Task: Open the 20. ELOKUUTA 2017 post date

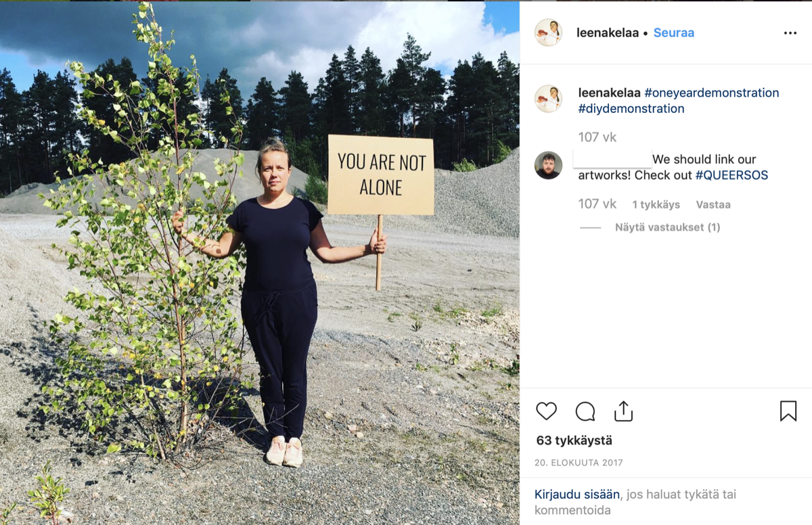Action: (x=579, y=463)
